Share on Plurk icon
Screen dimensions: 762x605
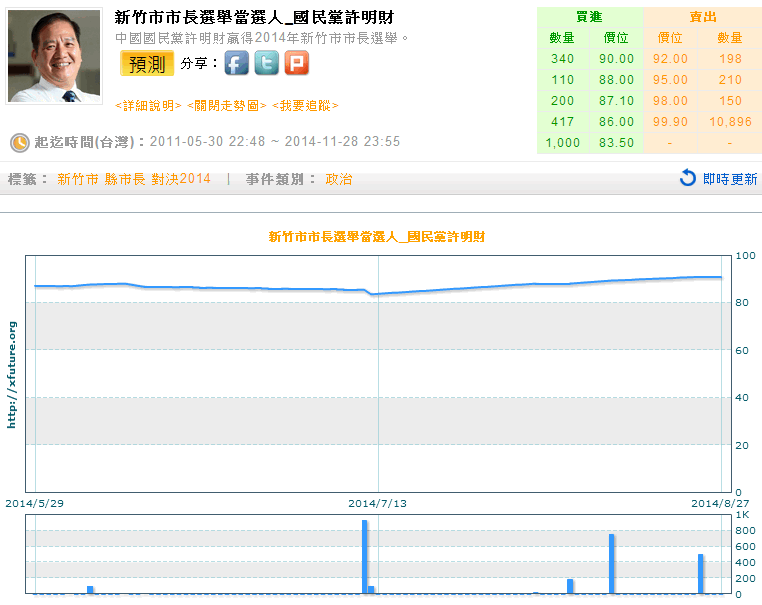tap(297, 63)
